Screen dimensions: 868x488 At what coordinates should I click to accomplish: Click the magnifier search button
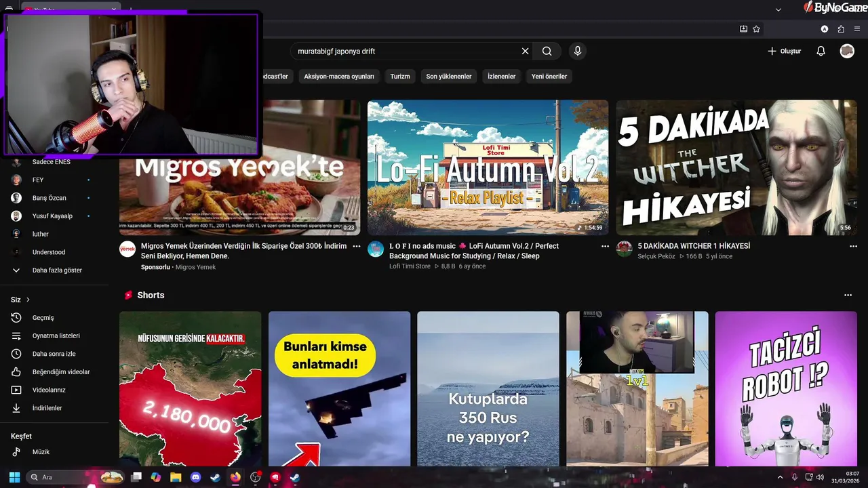point(547,51)
